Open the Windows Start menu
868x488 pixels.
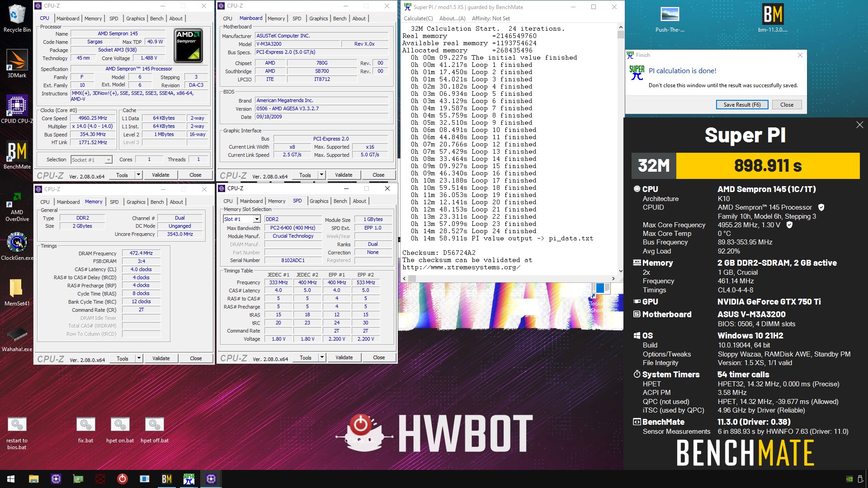click(11, 479)
